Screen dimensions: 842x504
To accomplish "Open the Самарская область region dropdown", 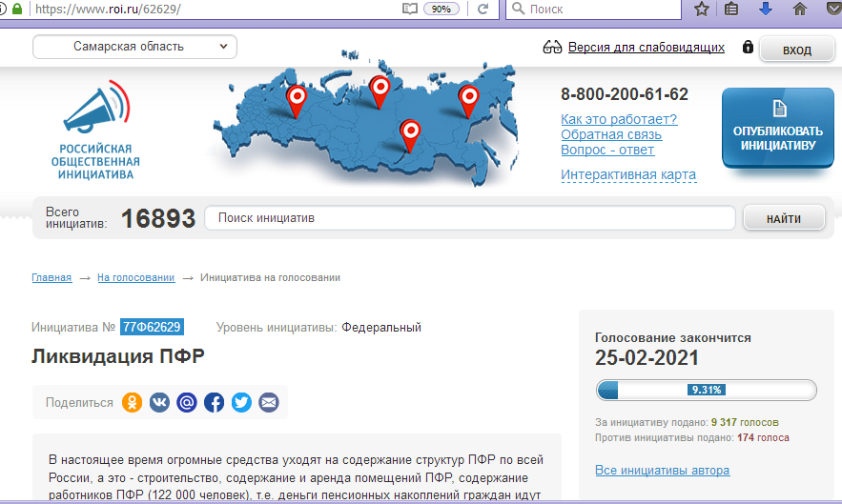I will [134, 47].
